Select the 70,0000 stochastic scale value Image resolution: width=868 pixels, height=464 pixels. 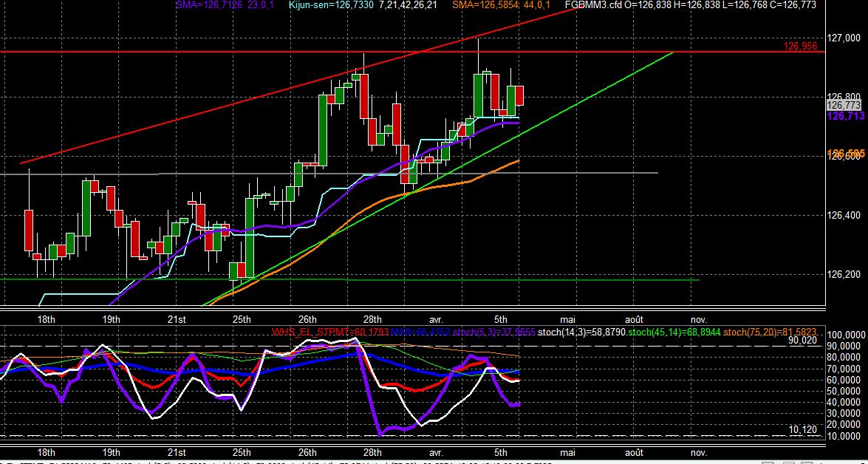pyautogui.click(x=844, y=368)
